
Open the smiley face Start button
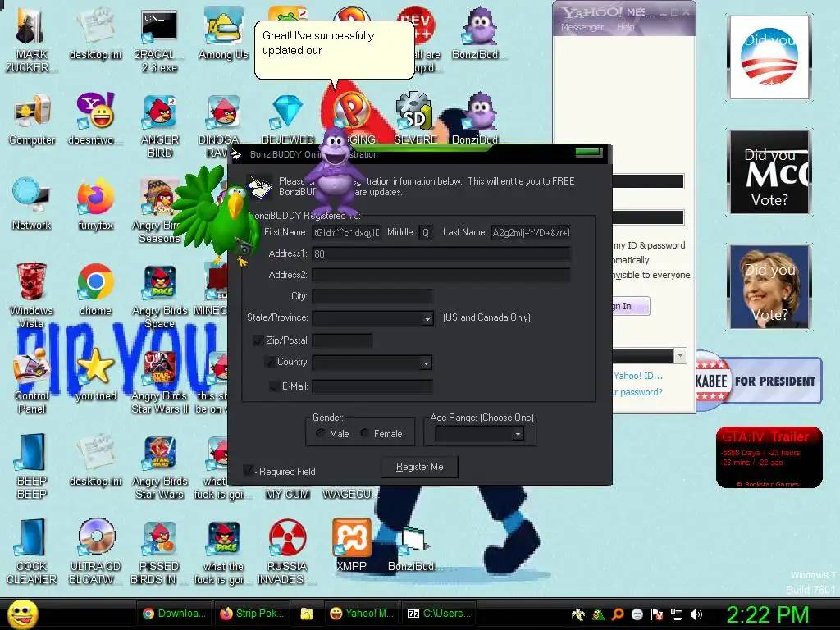(x=23, y=614)
